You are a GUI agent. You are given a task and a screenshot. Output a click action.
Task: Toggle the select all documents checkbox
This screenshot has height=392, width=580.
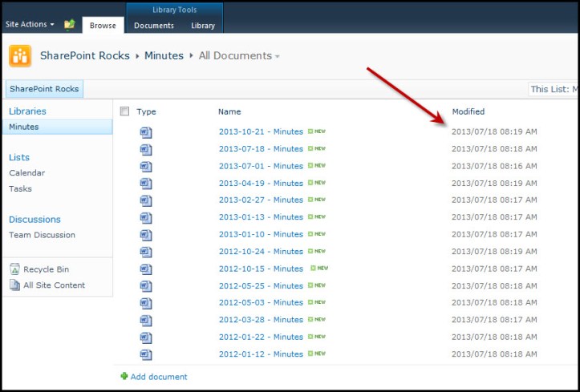[x=124, y=111]
